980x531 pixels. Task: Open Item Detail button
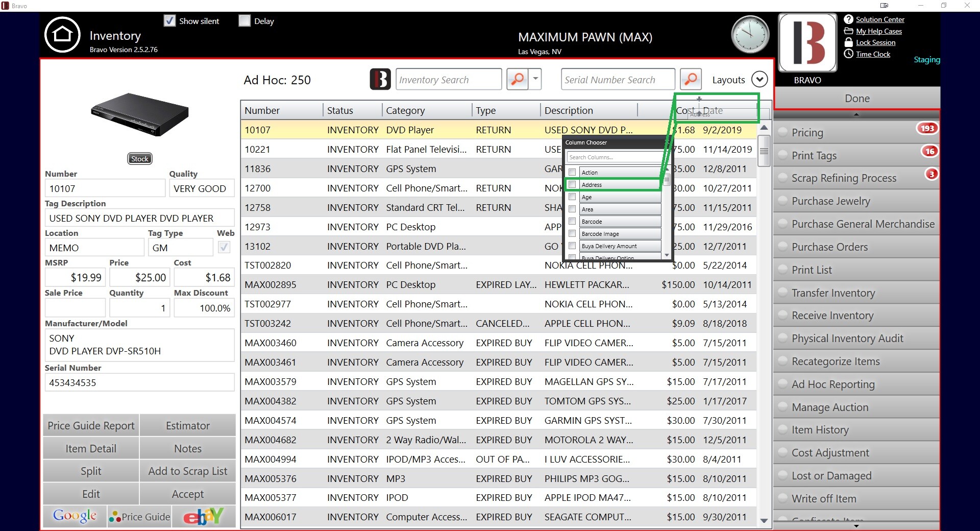click(91, 448)
